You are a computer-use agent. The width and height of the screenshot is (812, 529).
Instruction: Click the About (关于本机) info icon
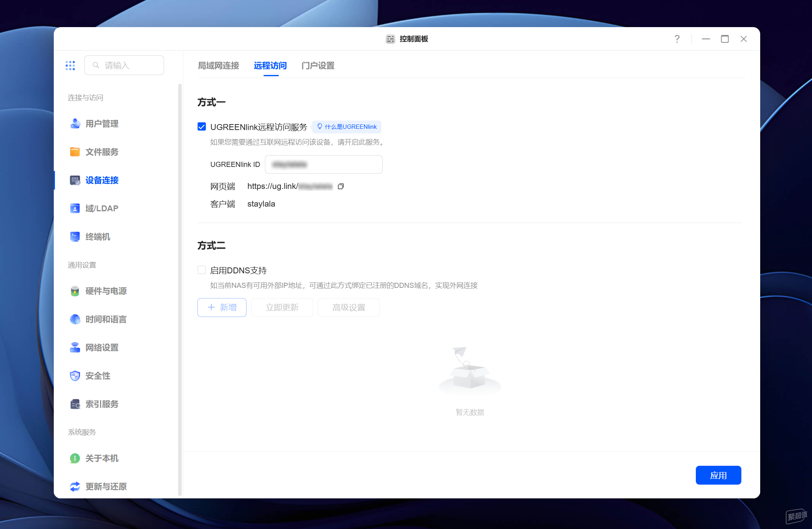(x=75, y=458)
